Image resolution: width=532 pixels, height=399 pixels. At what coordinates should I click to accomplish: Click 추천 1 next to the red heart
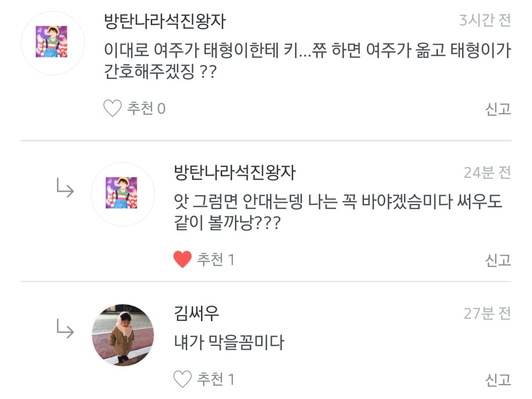[x=216, y=259]
